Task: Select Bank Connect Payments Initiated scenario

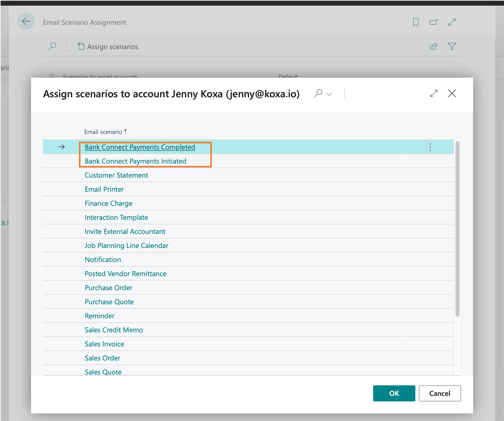Action: click(136, 161)
